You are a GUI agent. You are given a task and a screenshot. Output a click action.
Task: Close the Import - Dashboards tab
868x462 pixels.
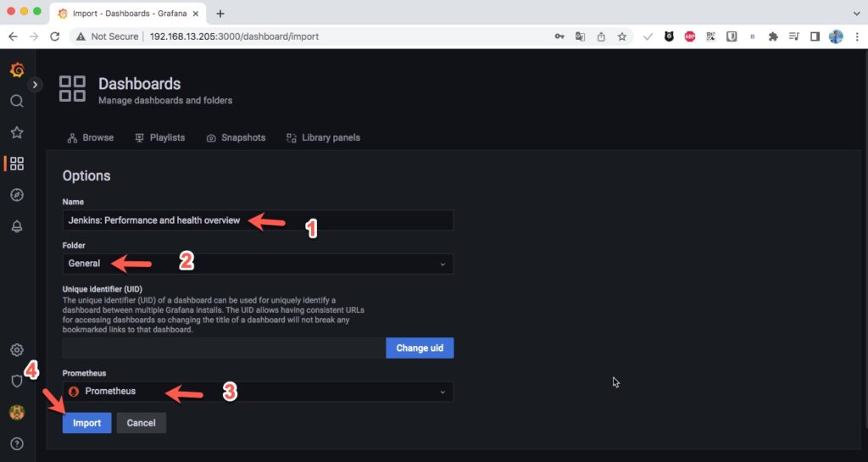196,14
